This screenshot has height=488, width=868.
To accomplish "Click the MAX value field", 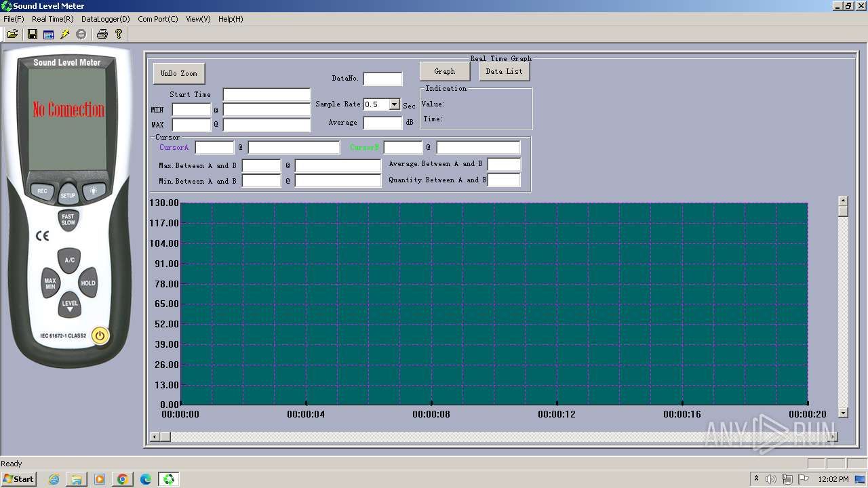I will (192, 125).
